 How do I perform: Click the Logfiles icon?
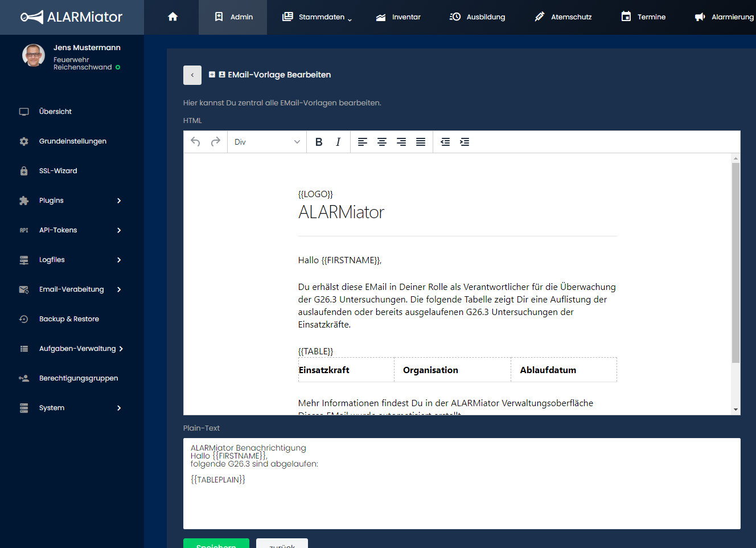tap(24, 260)
